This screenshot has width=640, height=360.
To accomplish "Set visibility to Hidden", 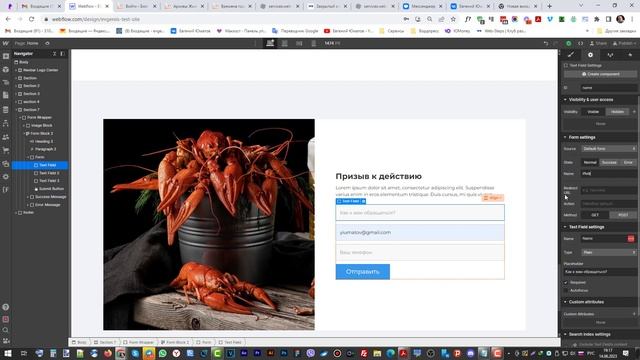I will 618,112.
